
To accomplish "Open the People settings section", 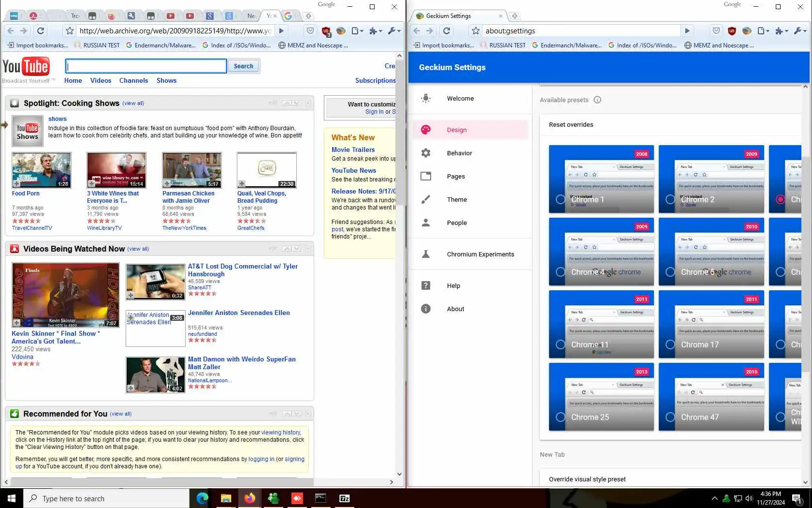I will point(470,223).
